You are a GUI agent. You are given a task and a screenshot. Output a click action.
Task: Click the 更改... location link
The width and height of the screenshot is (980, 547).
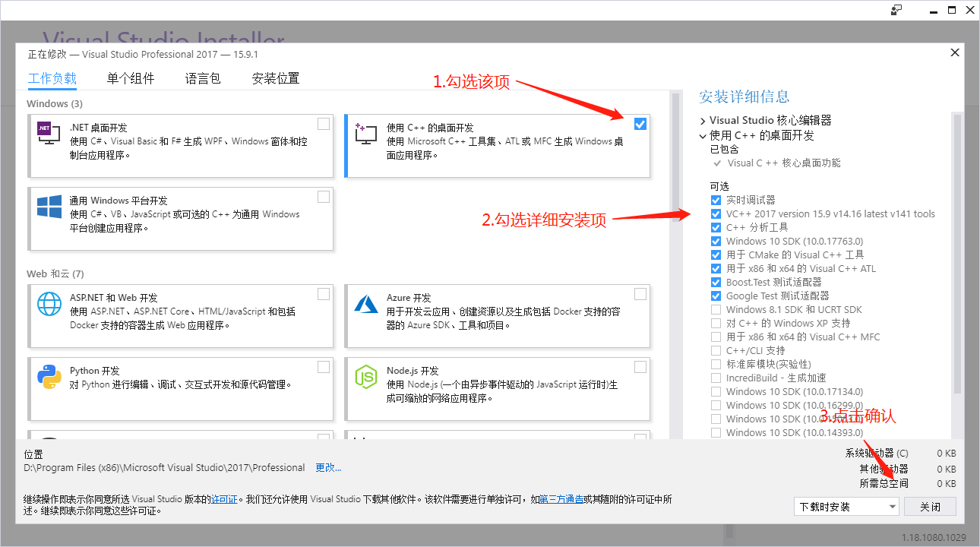click(x=328, y=468)
